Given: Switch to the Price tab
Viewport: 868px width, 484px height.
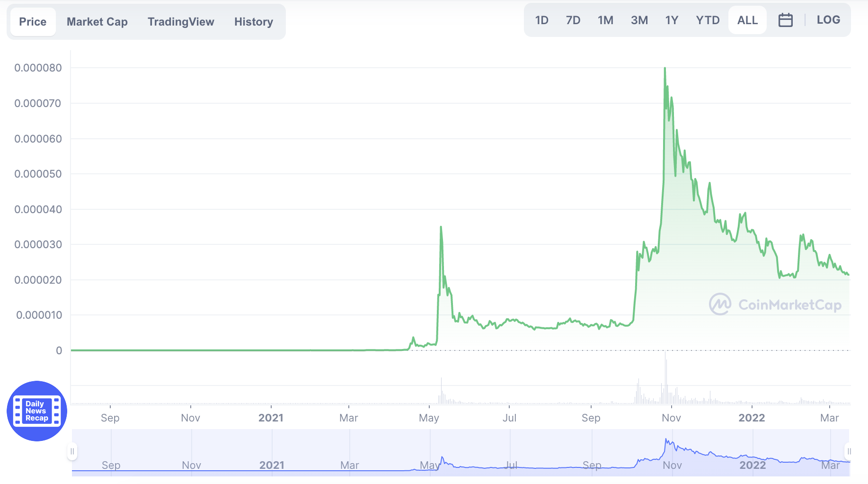Looking at the screenshot, I should (x=33, y=22).
